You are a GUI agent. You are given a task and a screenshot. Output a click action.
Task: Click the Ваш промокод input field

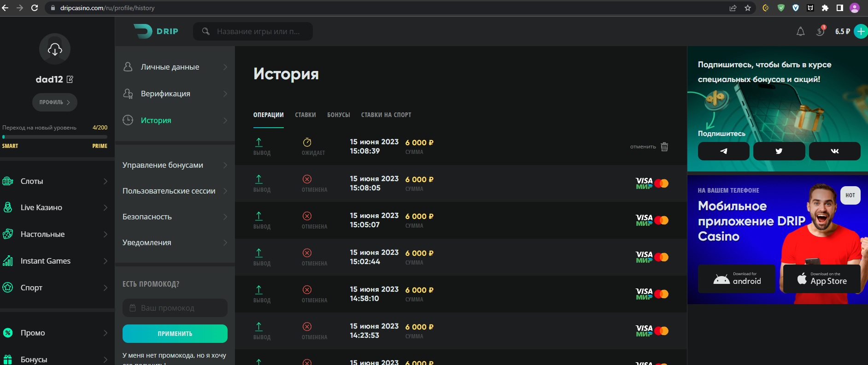[x=175, y=308]
